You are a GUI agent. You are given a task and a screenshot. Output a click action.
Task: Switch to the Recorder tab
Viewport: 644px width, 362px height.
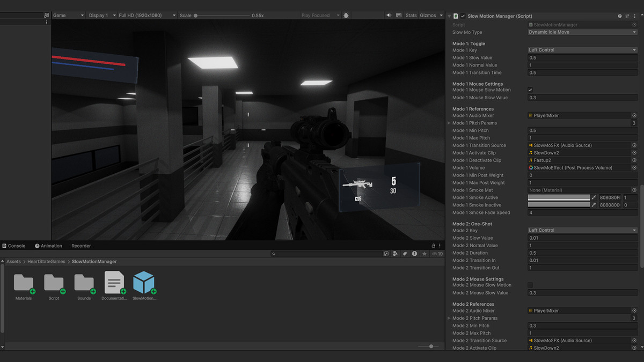click(81, 246)
